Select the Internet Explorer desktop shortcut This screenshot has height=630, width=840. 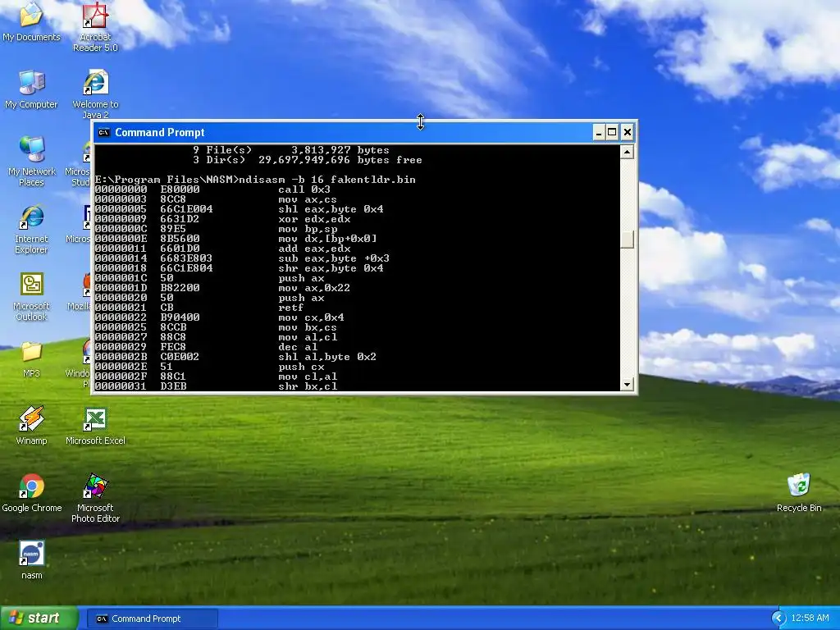click(x=32, y=228)
